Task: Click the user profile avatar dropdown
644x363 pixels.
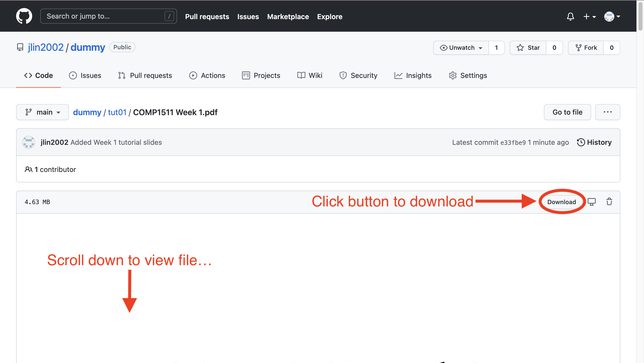Action: coord(613,16)
